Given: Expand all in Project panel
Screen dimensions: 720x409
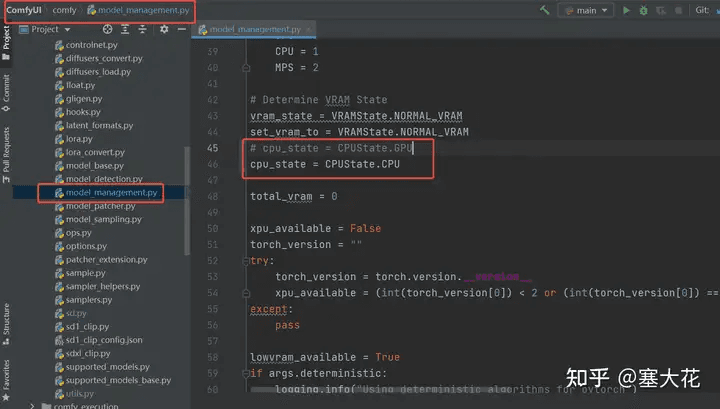Looking at the screenshot, I should 125,29.
